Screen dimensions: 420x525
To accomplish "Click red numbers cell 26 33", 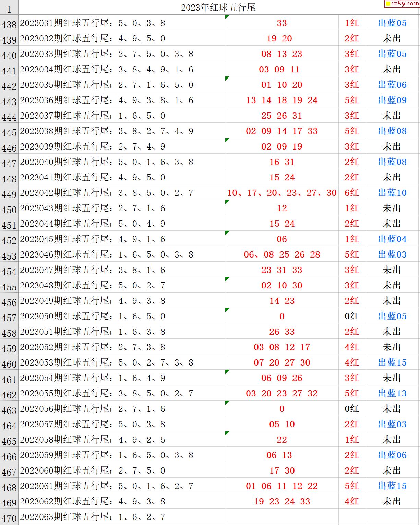I will coord(282,332).
